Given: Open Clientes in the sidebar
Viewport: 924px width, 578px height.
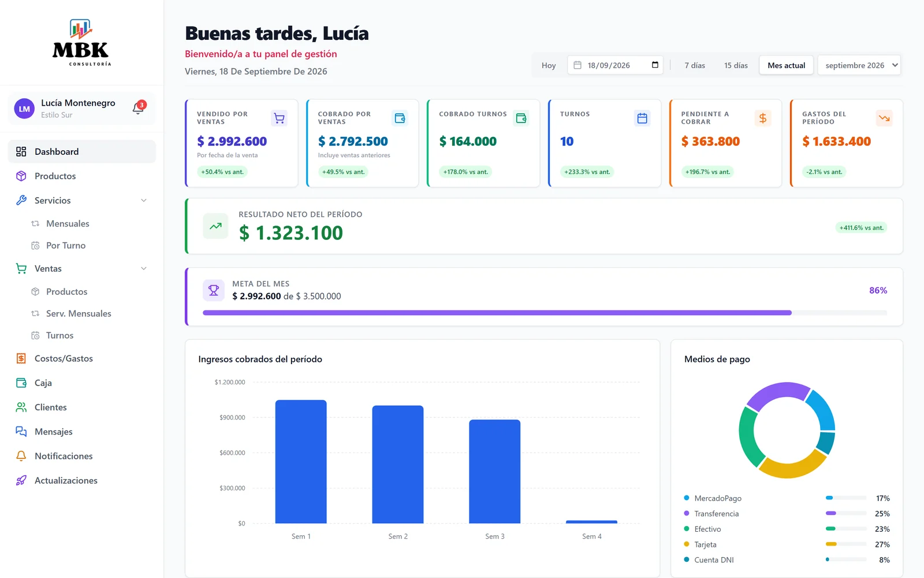Looking at the screenshot, I should tap(82, 407).
